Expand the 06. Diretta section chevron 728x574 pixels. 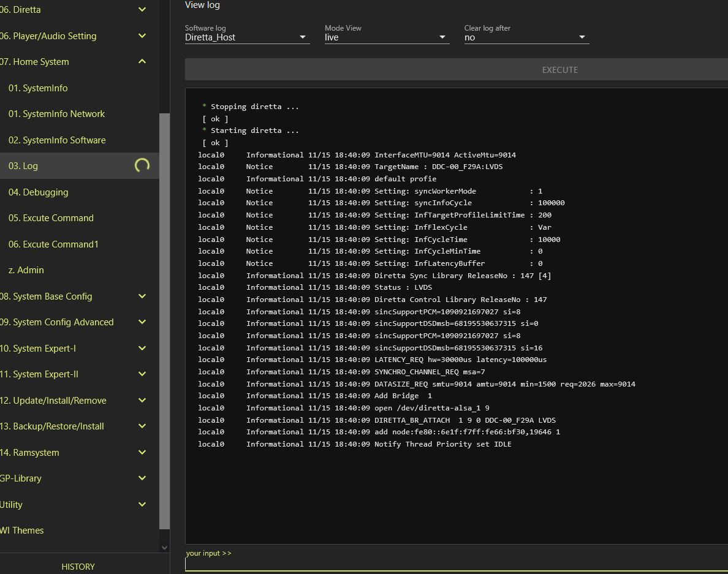click(x=142, y=9)
